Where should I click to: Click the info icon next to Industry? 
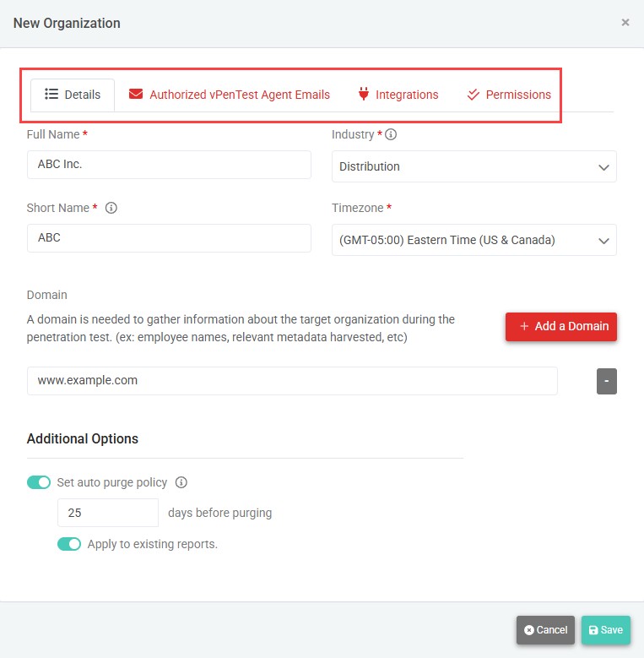[392, 134]
